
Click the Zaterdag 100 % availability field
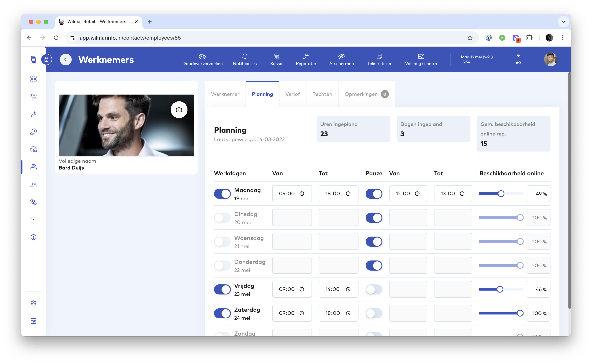tap(538, 313)
